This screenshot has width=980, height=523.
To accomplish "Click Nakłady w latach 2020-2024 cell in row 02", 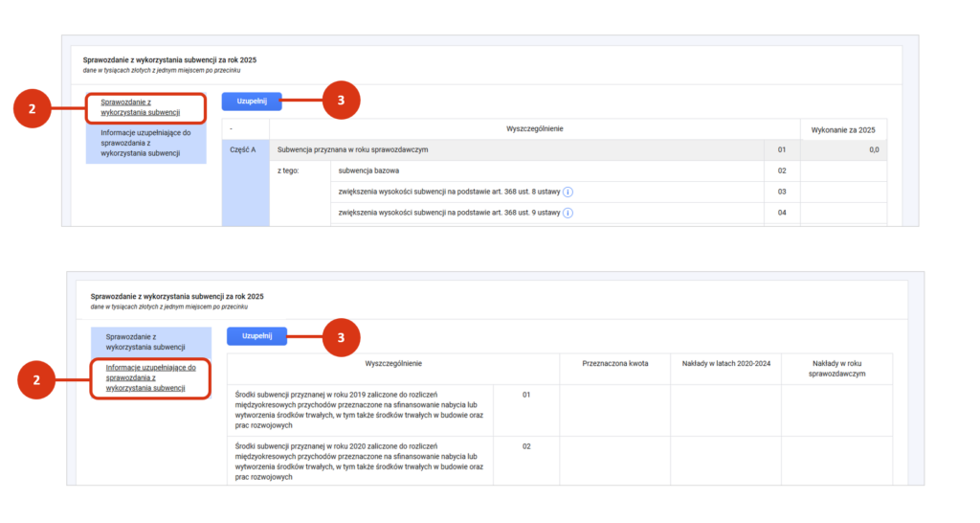I will [x=725, y=461].
